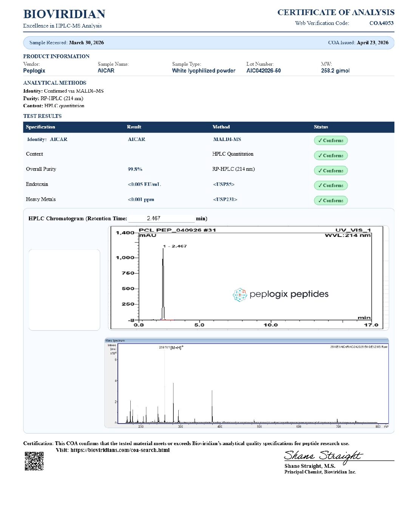Click the Excellence in HPLC-MS Analysis tagline

pyautogui.click(x=62, y=26)
